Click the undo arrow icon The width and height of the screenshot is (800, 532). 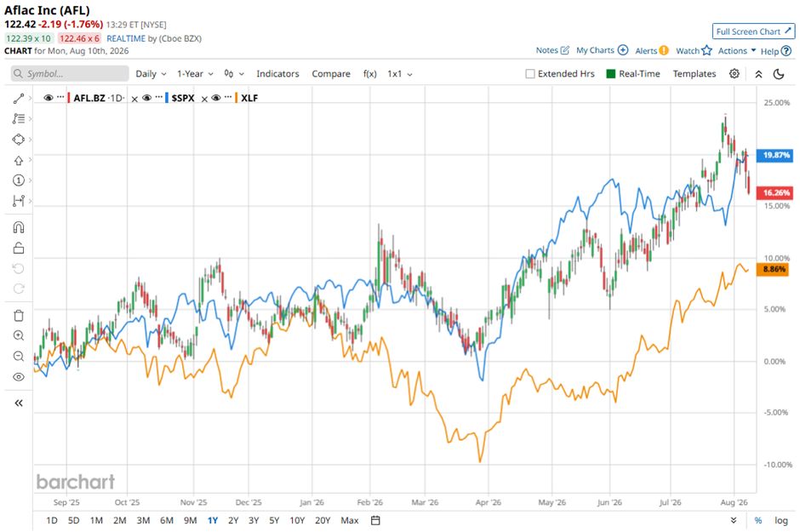pyautogui.click(x=19, y=268)
